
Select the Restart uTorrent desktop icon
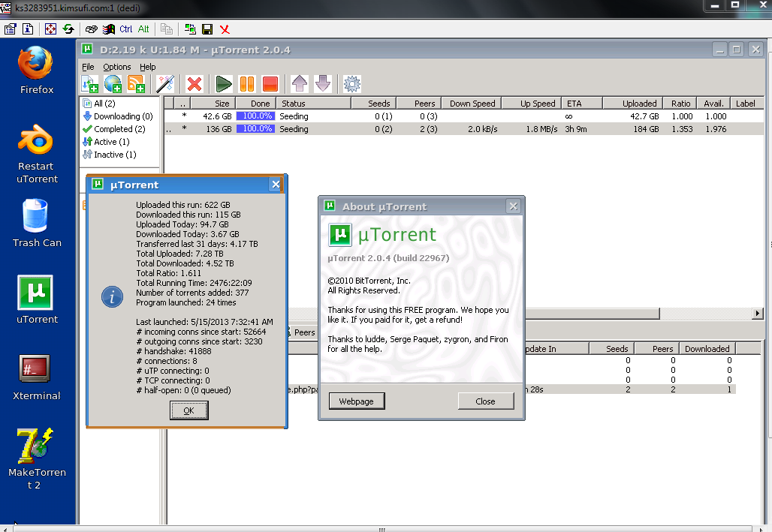click(37, 154)
